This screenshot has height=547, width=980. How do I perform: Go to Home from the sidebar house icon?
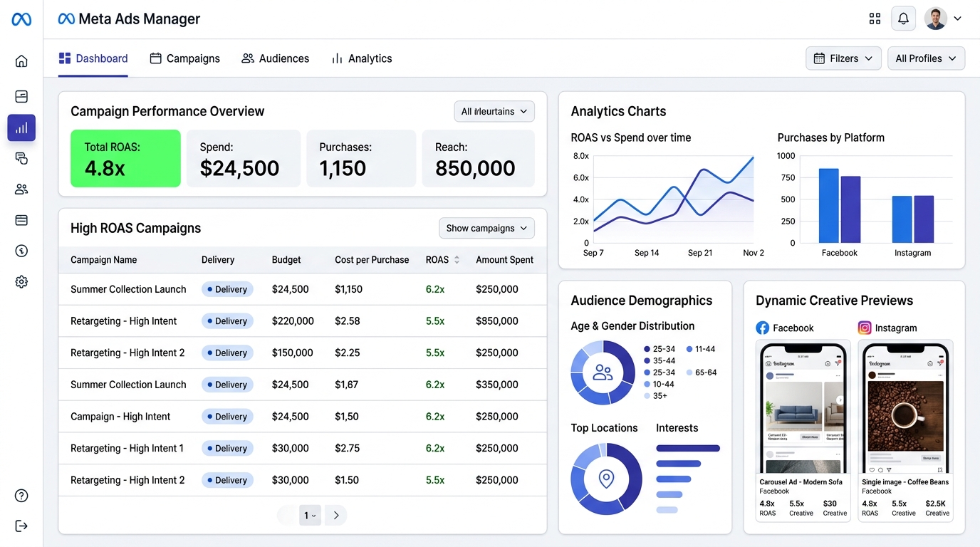21,61
